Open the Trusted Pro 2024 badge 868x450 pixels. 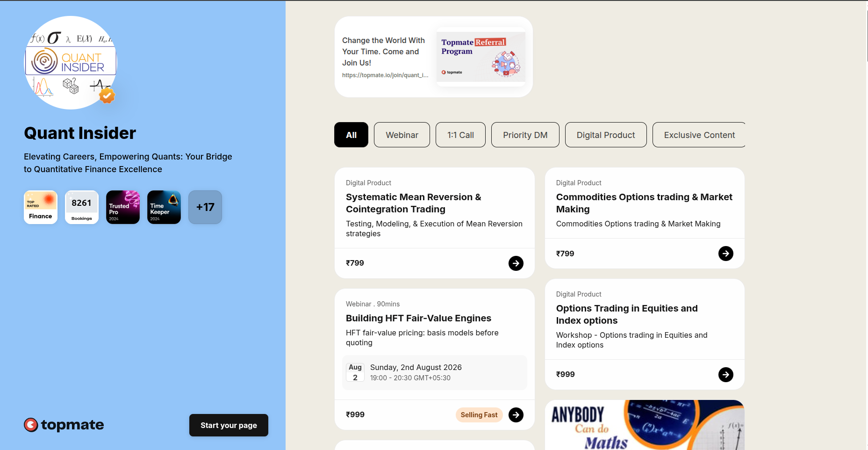(x=123, y=207)
